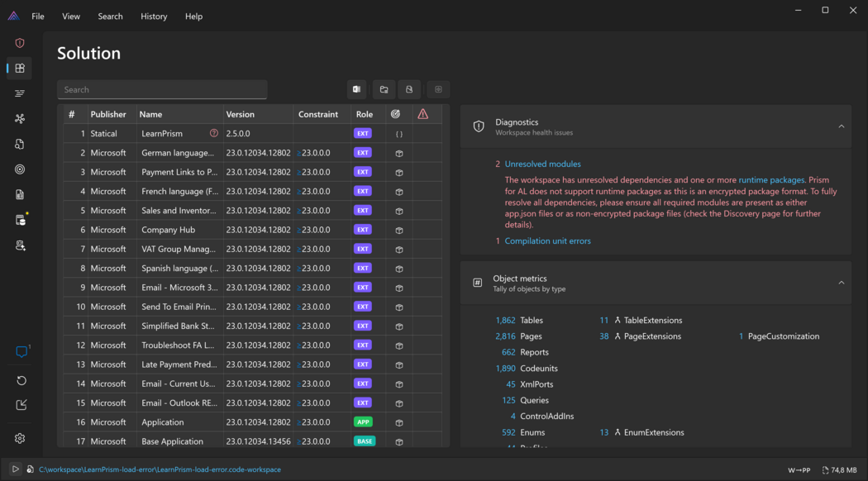868x481 pixels.
Task: Open the chat feedback icon in sidebar
Action: coord(21,351)
